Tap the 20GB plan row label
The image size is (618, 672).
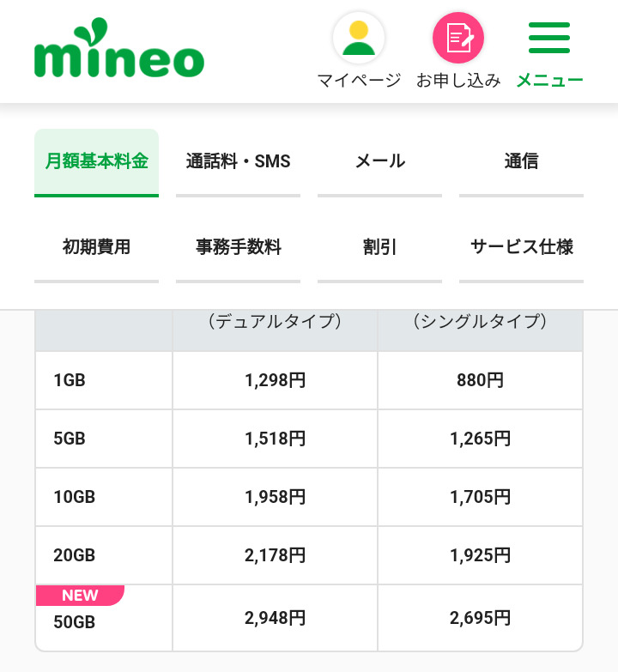point(74,555)
